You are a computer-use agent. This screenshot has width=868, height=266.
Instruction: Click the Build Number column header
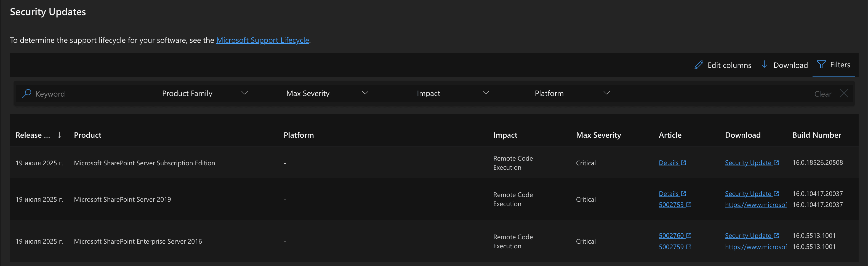point(816,135)
